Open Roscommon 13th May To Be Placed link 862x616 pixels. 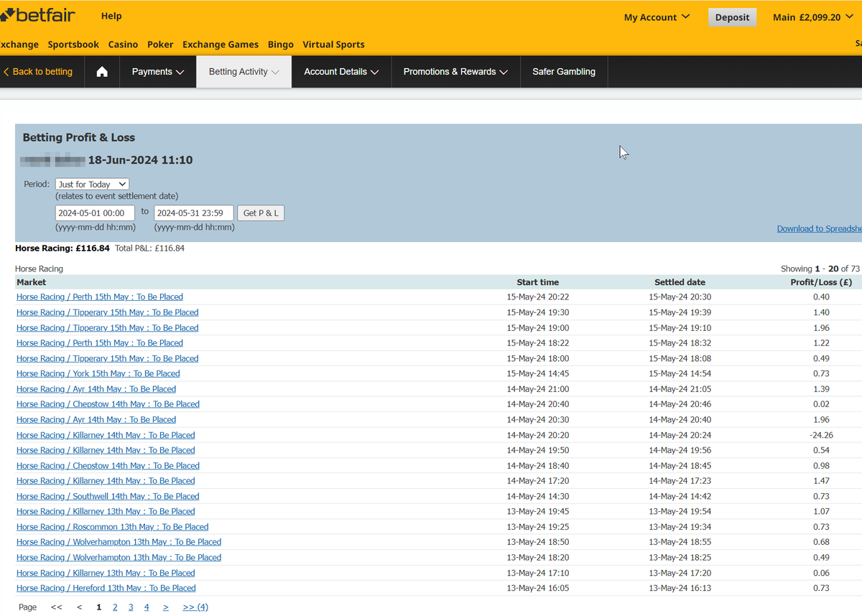[112, 527]
